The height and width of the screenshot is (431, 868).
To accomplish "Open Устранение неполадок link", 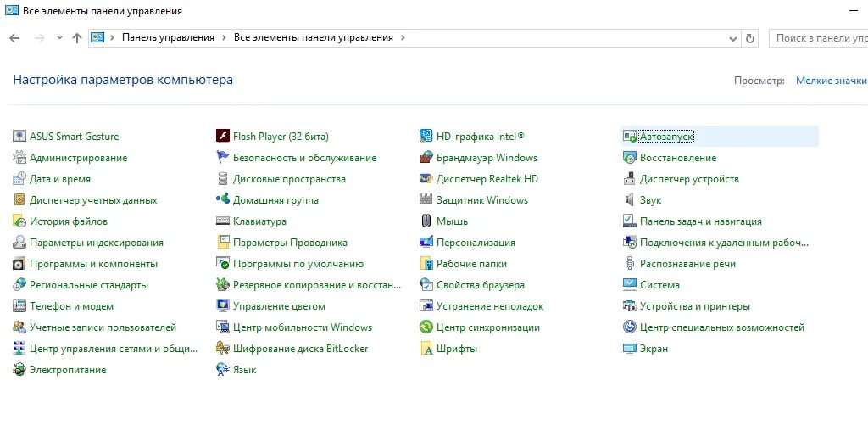I will click(x=490, y=306).
